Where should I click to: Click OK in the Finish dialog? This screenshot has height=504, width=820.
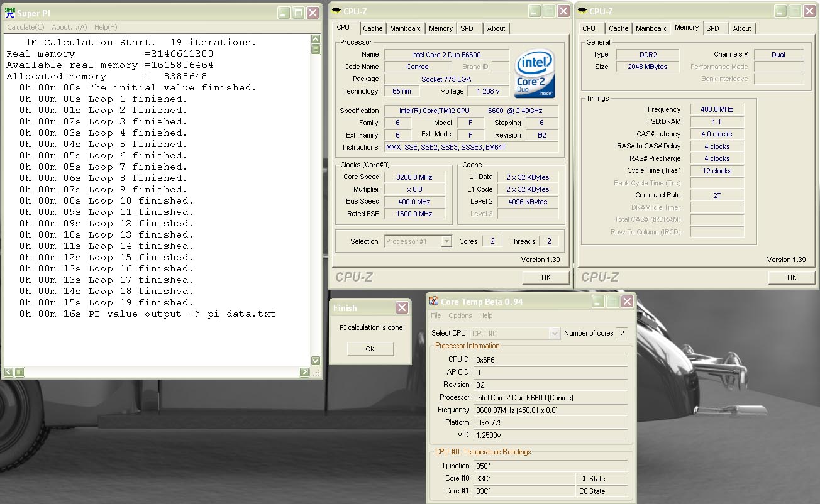(x=370, y=349)
